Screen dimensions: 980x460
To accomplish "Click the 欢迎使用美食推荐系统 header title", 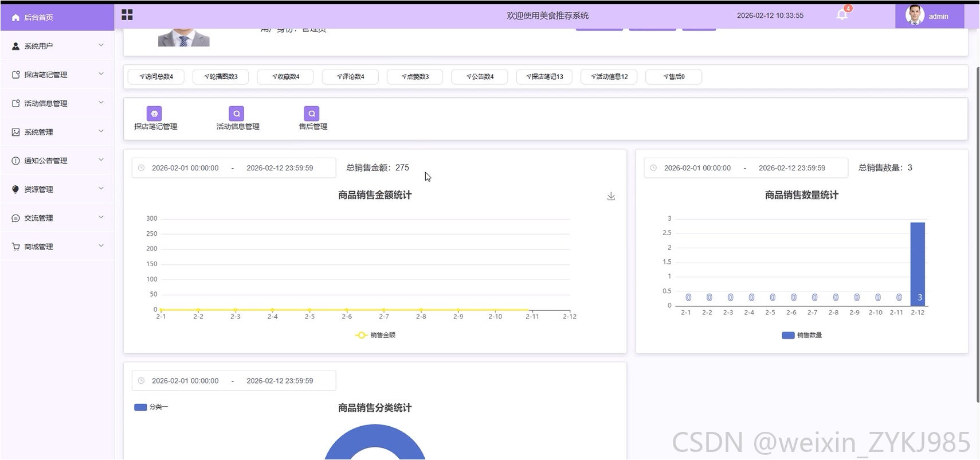I will 548,15.
